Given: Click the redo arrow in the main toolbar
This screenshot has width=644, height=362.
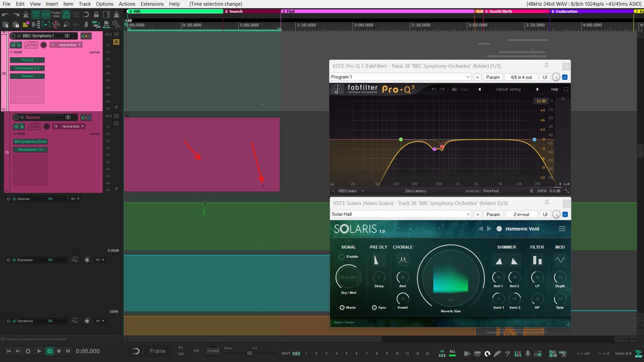Looking at the screenshot, I should 16,15.
